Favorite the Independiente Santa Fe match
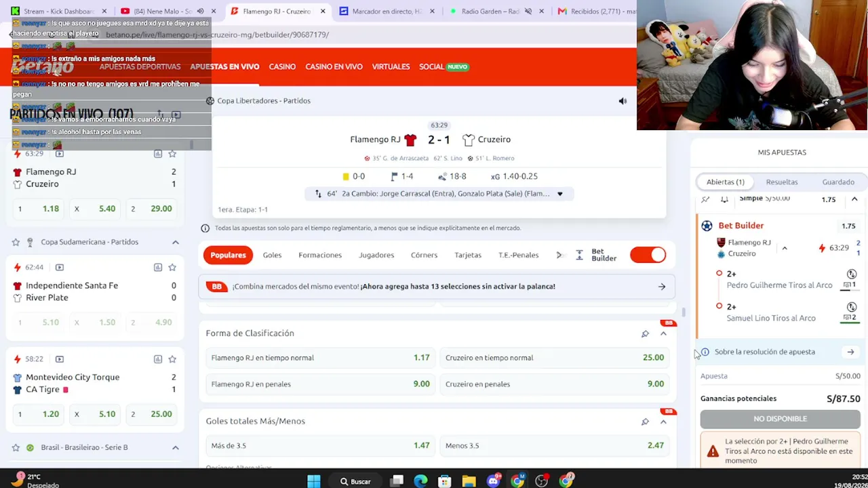Screen dimensions: 868x488 172,267
